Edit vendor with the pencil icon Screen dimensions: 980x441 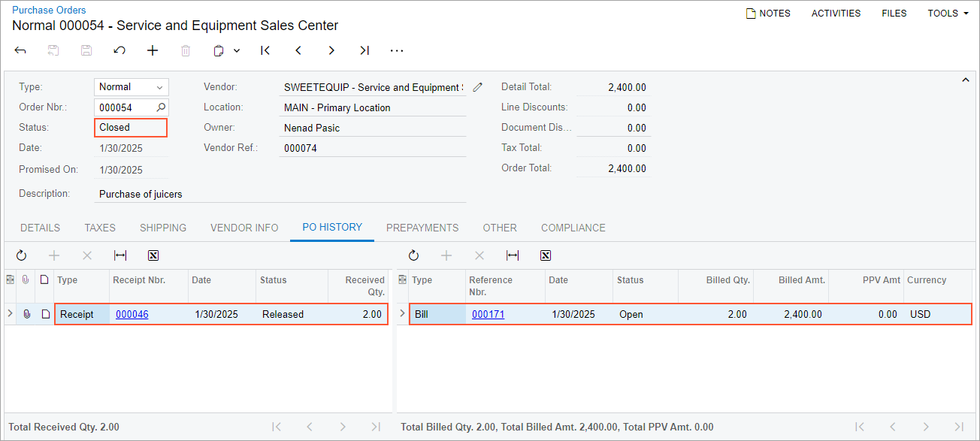[478, 87]
